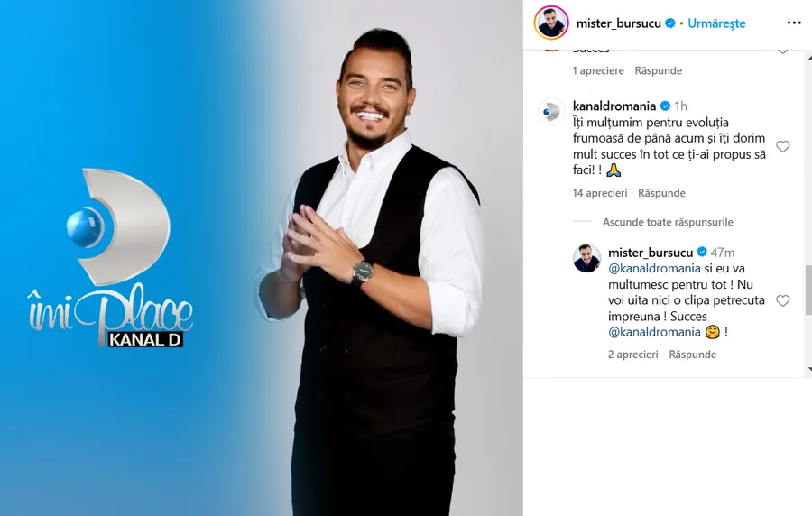This screenshot has height=516, width=812.
Task: Click the comments scrollbar thumb
Action: coord(809,290)
